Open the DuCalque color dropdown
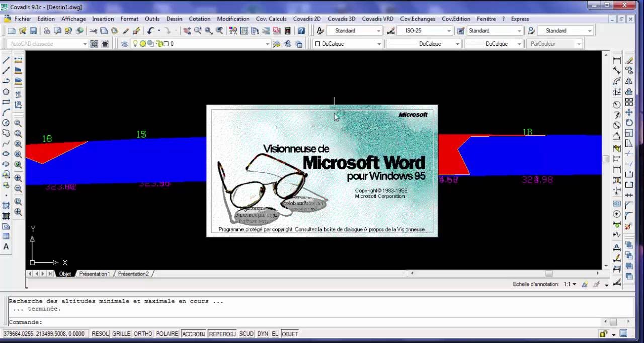Screen dimensions: 644x343 coord(379,44)
